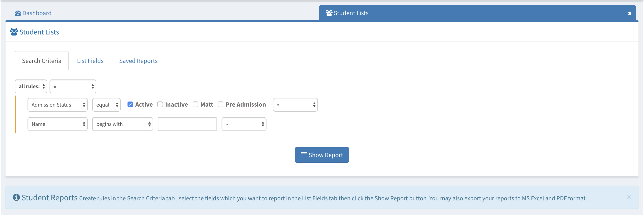Click the Student Reports info icon
The height and width of the screenshot is (215, 644).
tap(16, 198)
